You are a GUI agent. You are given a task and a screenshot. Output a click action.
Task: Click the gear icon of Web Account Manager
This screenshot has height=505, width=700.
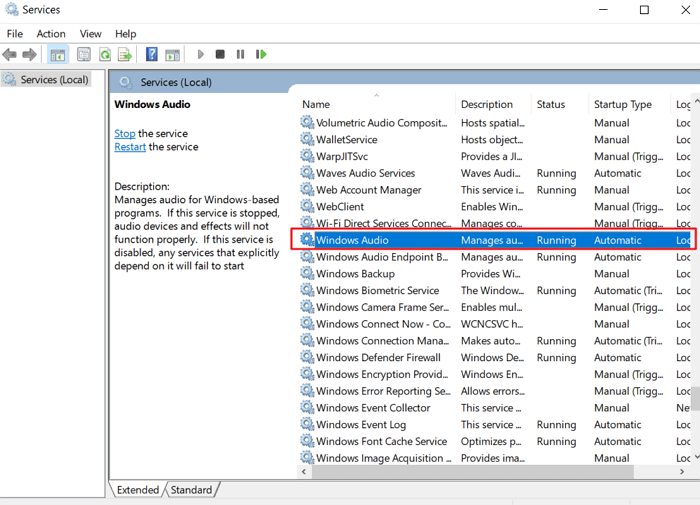coord(307,190)
